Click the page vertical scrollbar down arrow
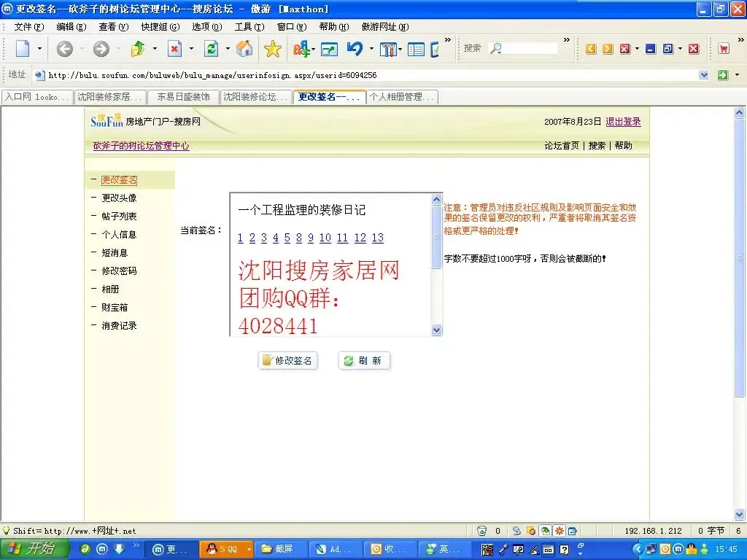747x560 pixels. pyautogui.click(x=740, y=514)
